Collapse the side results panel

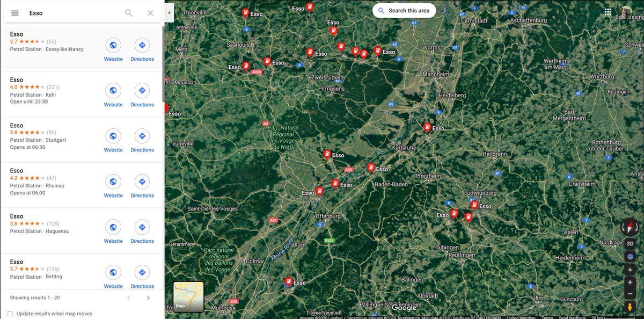[169, 12]
